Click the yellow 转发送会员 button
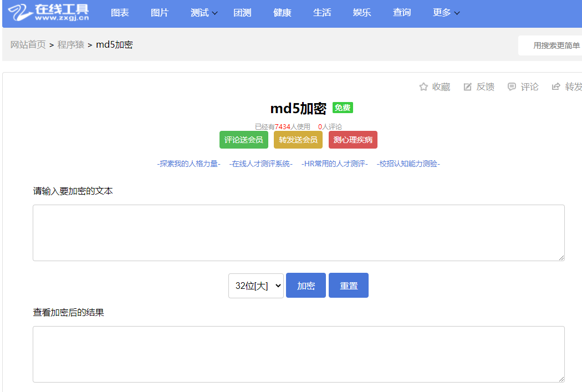582x392 pixels. coord(298,140)
